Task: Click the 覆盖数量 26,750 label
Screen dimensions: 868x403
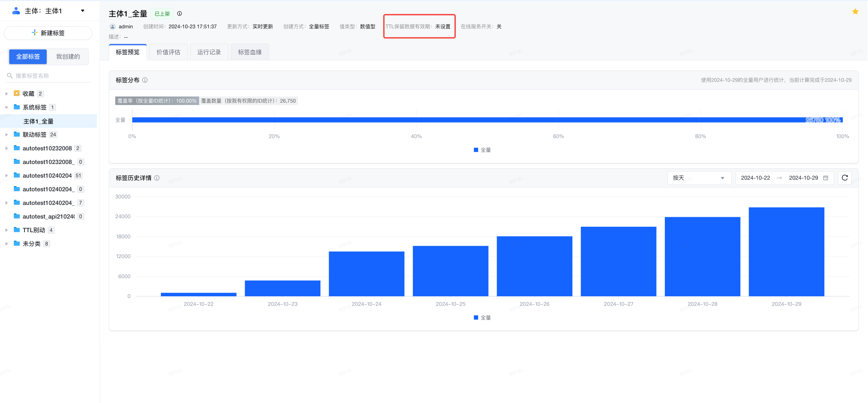Action: [x=249, y=101]
